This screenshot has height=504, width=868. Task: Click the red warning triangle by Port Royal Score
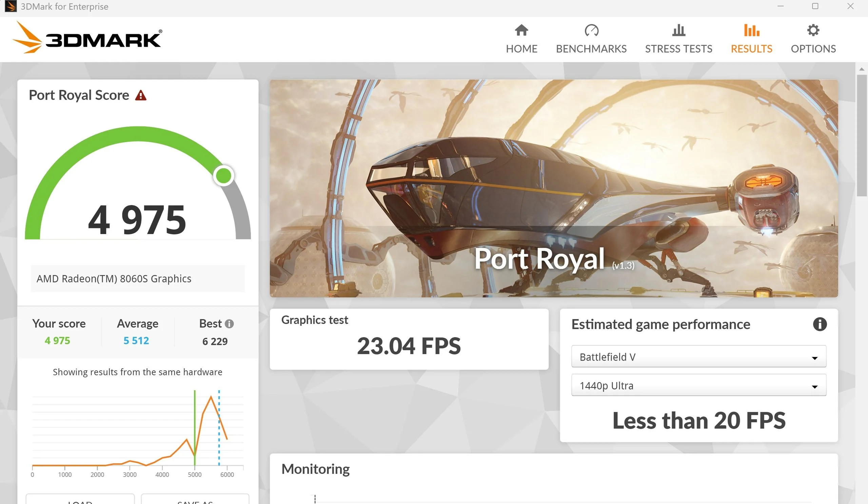tap(140, 95)
